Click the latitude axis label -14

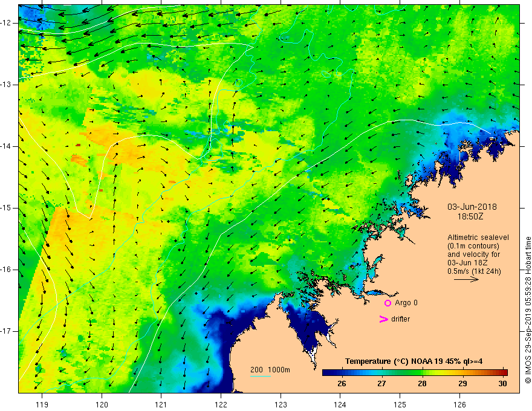(7, 146)
